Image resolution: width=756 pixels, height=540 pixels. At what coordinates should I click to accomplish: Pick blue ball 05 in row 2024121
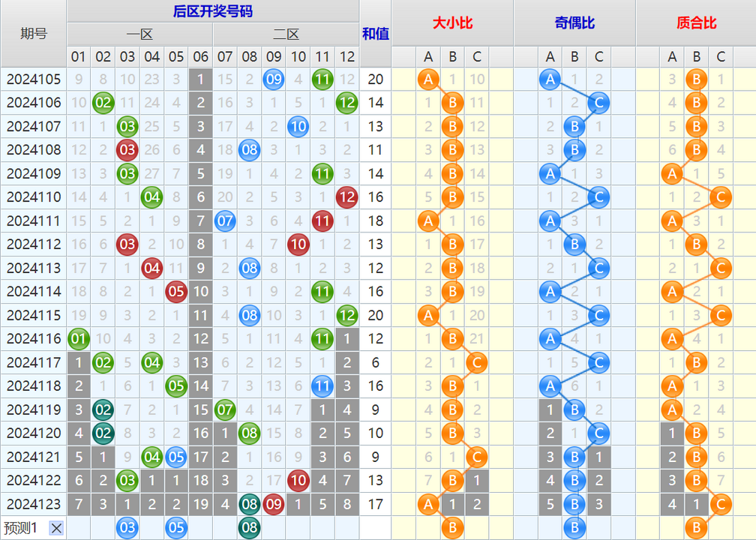click(176, 457)
